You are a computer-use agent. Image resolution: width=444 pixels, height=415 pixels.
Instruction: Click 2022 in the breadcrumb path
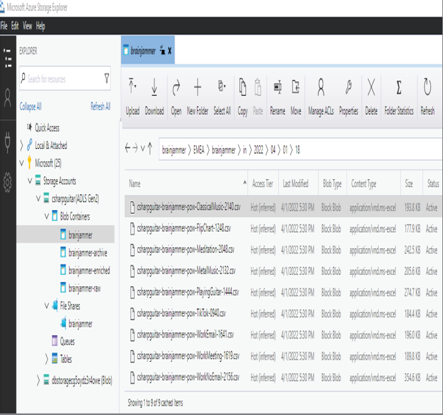click(x=258, y=150)
